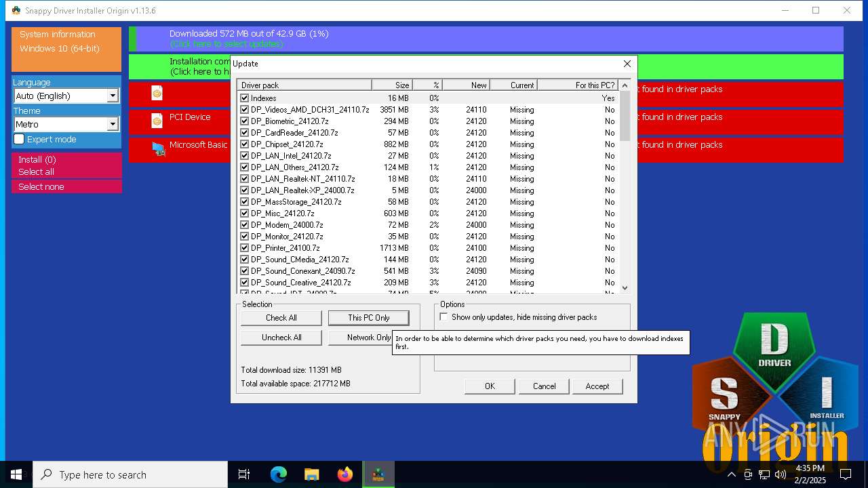This screenshot has width=868, height=488.
Task: Click the Microsoft Basic display adapter icon
Action: coord(159,149)
